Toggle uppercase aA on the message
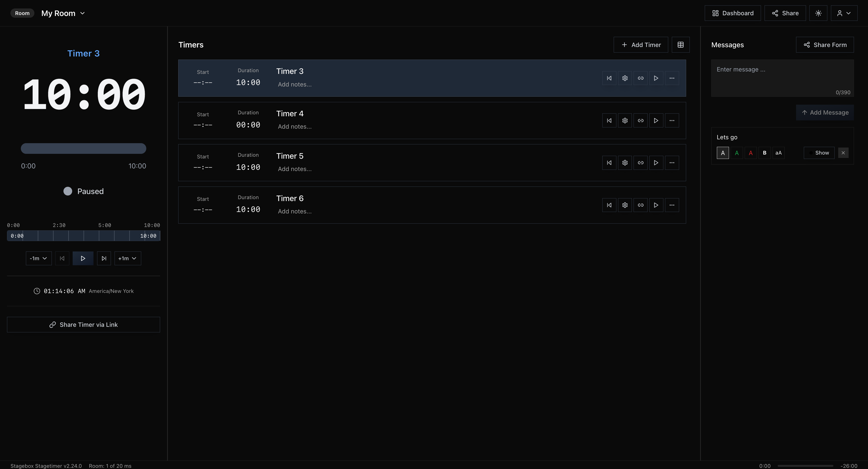The width and height of the screenshot is (868, 469). point(778,153)
